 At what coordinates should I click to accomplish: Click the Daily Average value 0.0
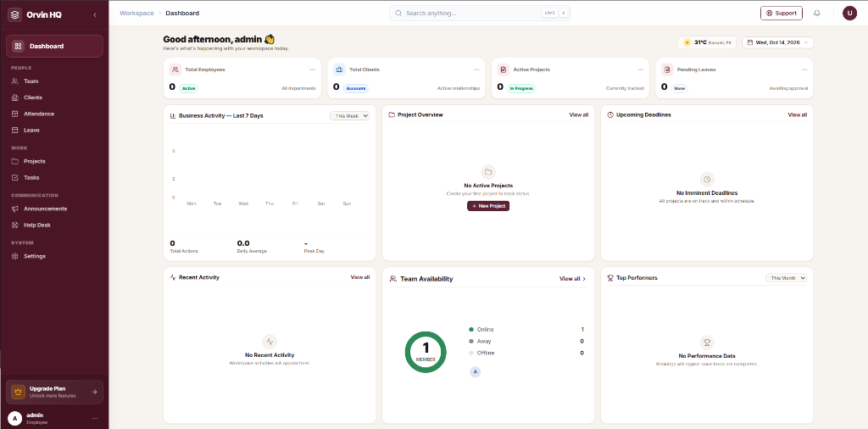[x=243, y=243]
